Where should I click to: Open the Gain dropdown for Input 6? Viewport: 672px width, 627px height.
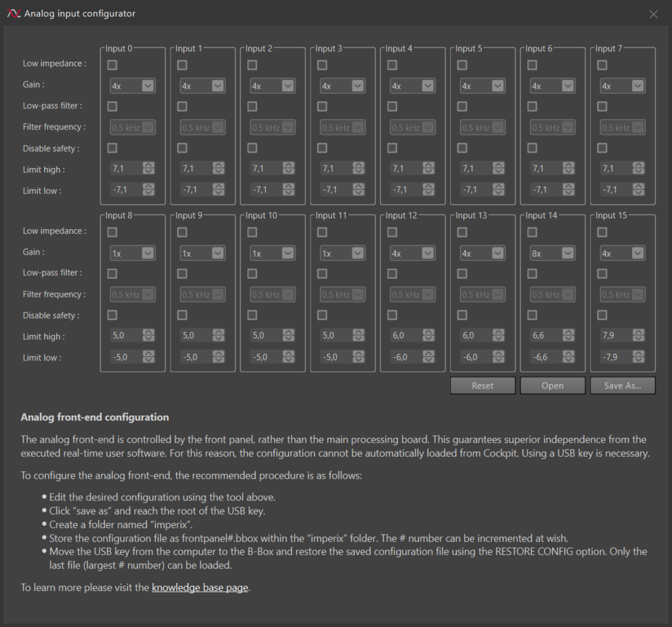click(x=553, y=86)
